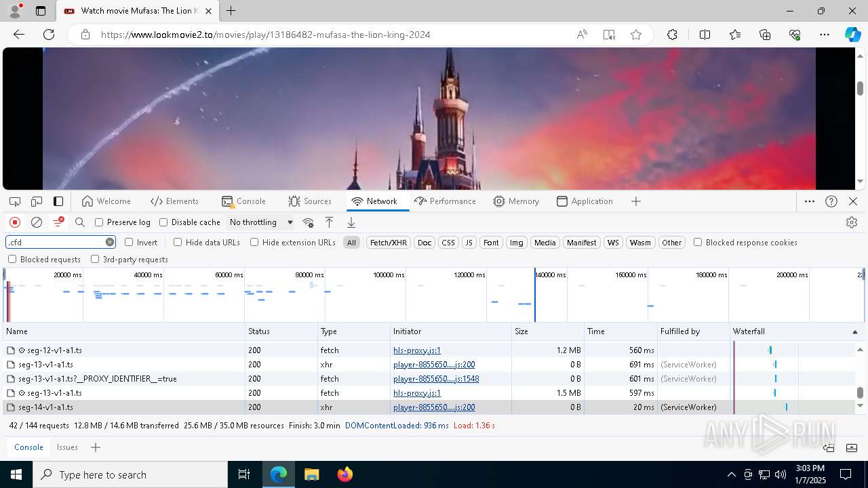The height and width of the screenshot is (488, 868).
Task: Enable Preserve log checkbox
Action: pos(99,222)
